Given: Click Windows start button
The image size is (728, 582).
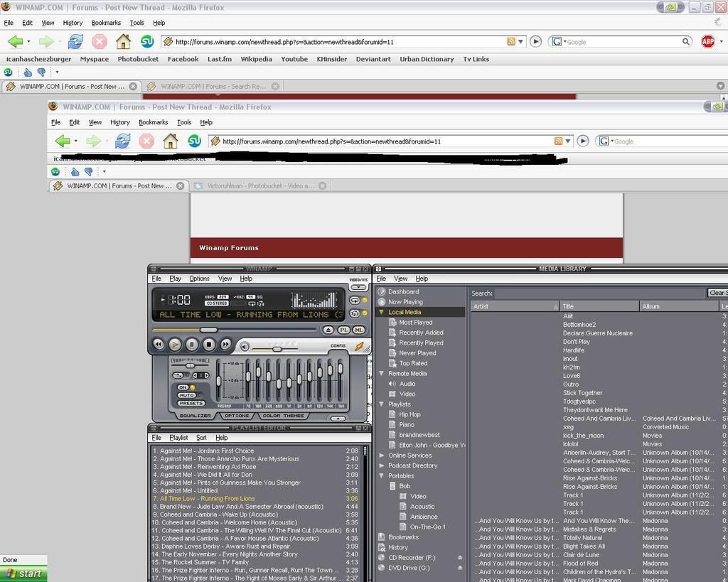Looking at the screenshot, I should point(23,573).
